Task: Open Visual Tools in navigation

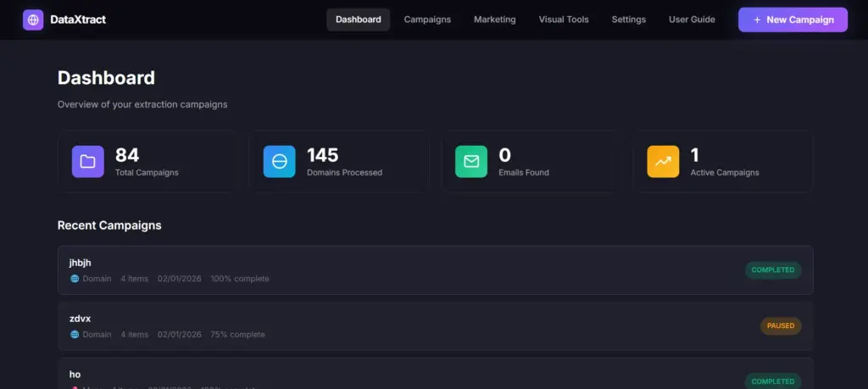Action: [x=564, y=20]
